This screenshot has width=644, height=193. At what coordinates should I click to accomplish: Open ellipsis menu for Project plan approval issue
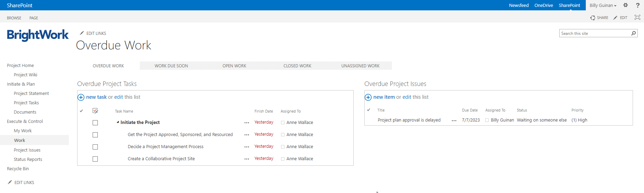(454, 120)
